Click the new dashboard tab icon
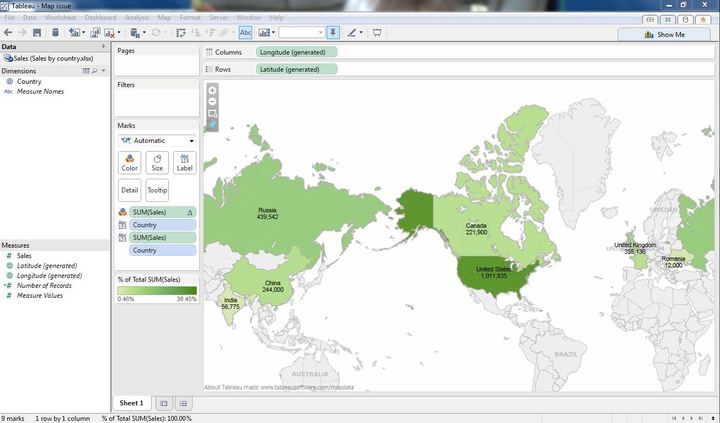Screen dimensions: 720x423 click(183, 404)
